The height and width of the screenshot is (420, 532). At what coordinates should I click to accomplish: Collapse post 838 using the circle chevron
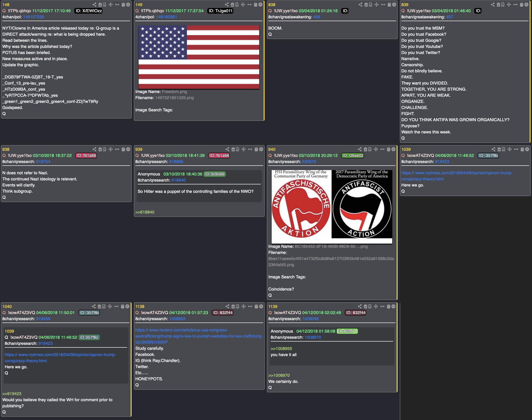click(x=394, y=4)
